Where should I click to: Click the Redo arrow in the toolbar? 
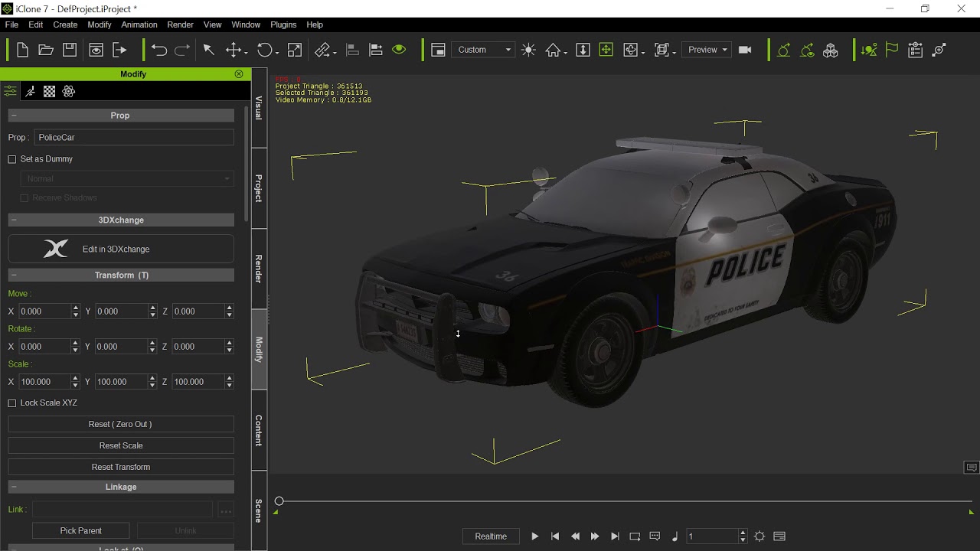[x=182, y=50]
